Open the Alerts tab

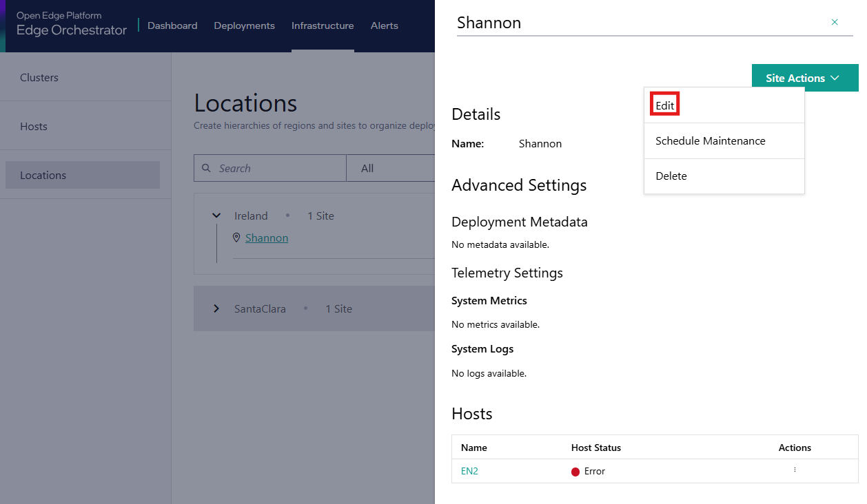coord(384,25)
